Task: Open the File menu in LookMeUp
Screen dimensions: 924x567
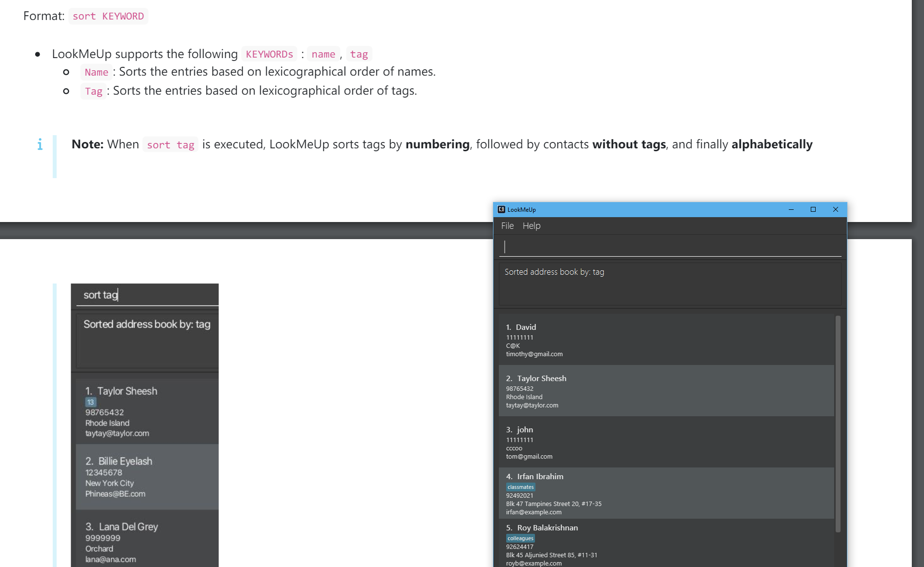Action: pyautogui.click(x=507, y=225)
